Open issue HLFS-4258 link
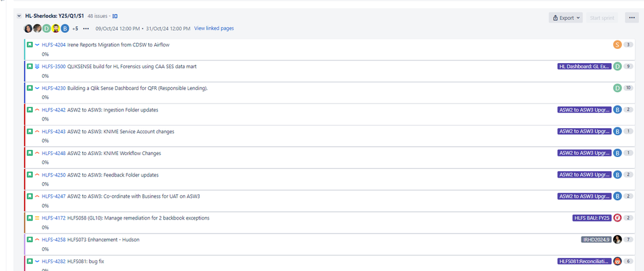This screenshot has height=271, width=644. pyautogui.click(x=54, y=239)
